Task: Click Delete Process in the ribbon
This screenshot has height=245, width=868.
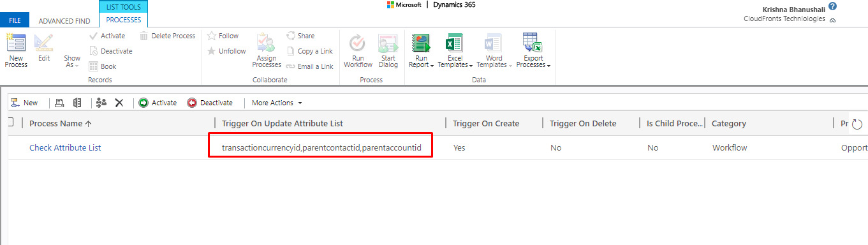Action: (167, 36)
